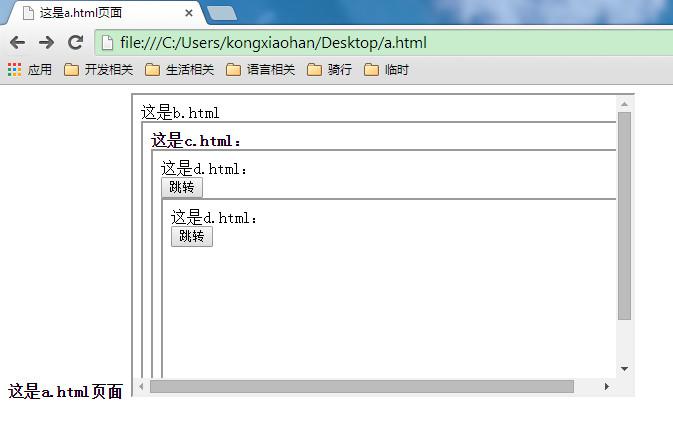Image resolution: width=673 pixels, height=436 pixels.
Task: Open the 开发相关 bookmark folder
Action: pos(99,70)
